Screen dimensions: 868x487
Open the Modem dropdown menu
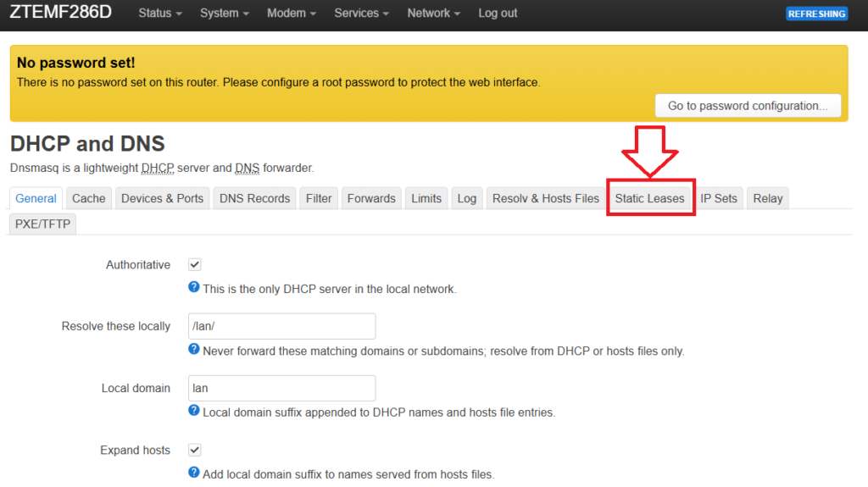(x=291, y=14)
